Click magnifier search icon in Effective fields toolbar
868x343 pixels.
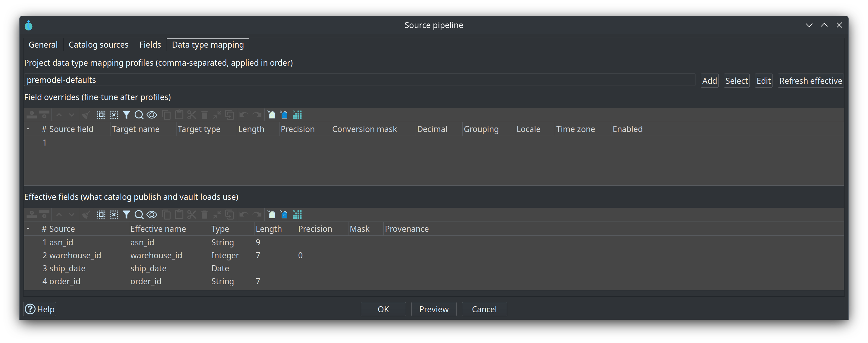coord(139,215)
